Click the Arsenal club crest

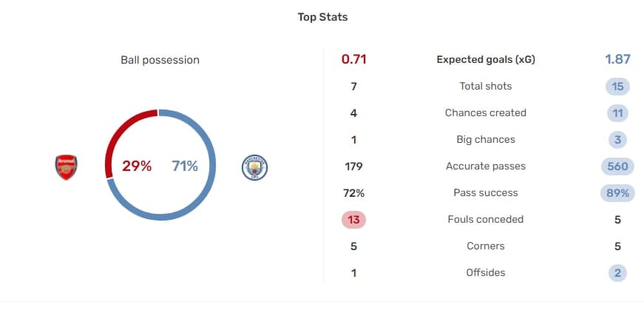(x=66, y=167)
